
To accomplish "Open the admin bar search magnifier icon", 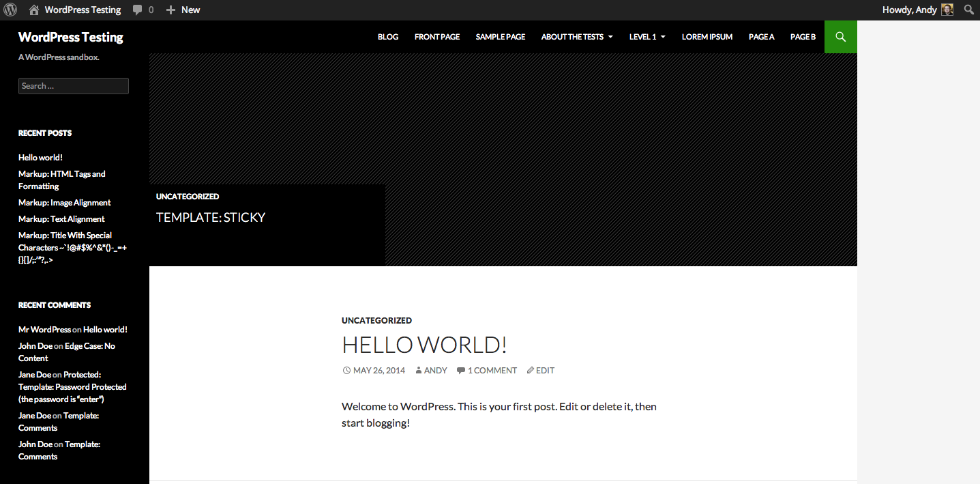I will 968,10.
